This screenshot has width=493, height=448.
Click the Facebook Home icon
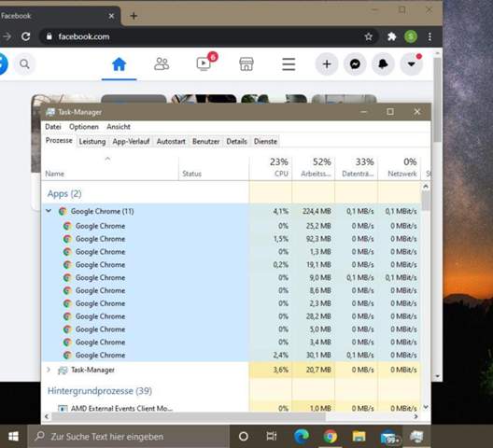[x=120, y=64]
